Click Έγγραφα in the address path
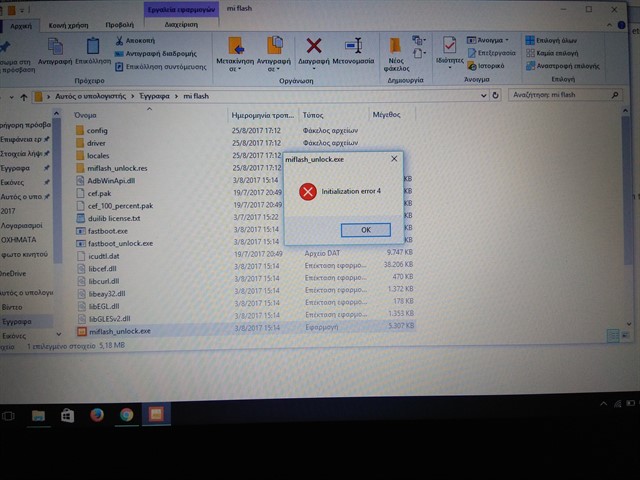This screenshot has width=640, height=480. pyautogui.click(x=154, y=96)
